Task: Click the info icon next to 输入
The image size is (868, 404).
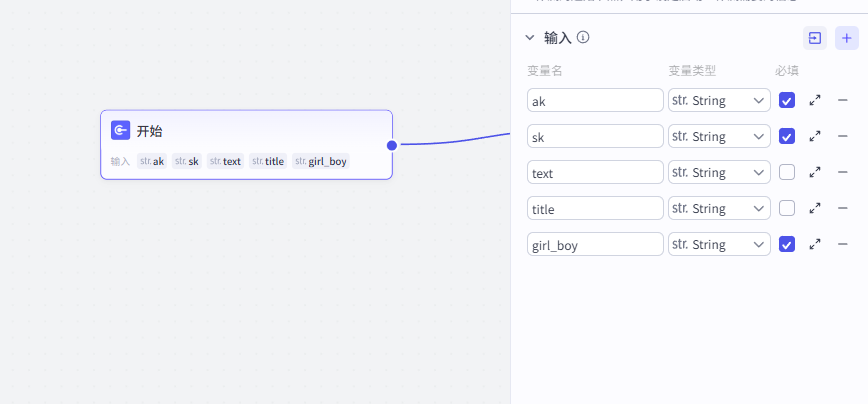Action: click(583, 38)
